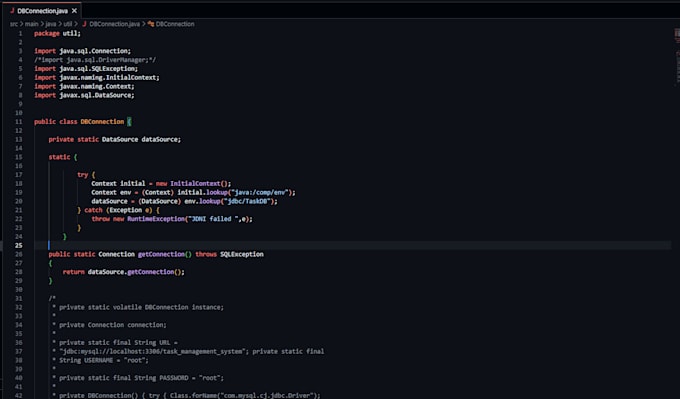Click 'DBConnection' class name on line 11

pyautogui.click(x=102, y=122)
